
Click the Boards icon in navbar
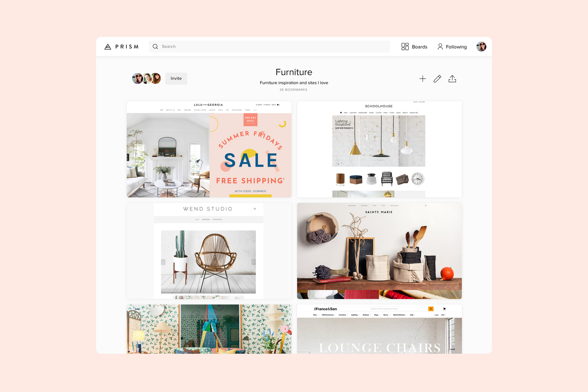[403, 46]
